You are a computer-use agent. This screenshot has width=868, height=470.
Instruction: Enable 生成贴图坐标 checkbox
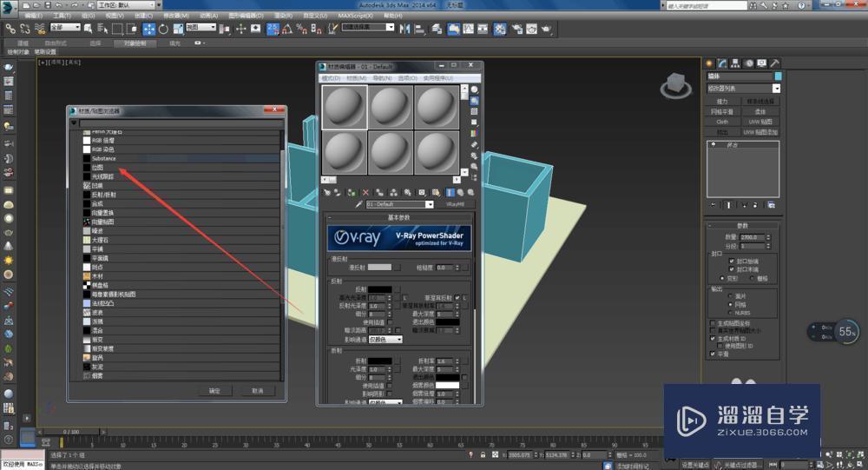point(713,323)
